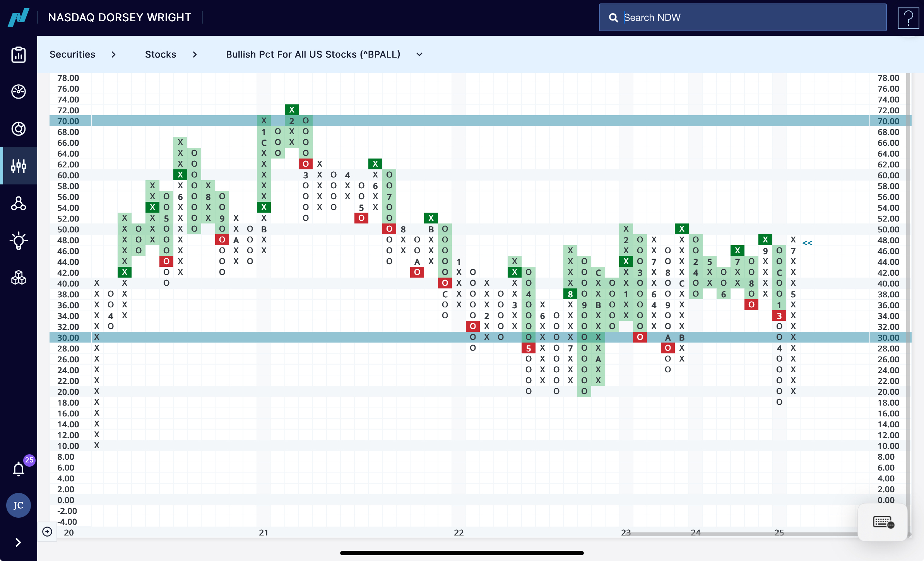The height and width of the screenshot is (561, 924).
Task: Open the clipboard reports sidebar icon
Action: click(x=19, y=55)
